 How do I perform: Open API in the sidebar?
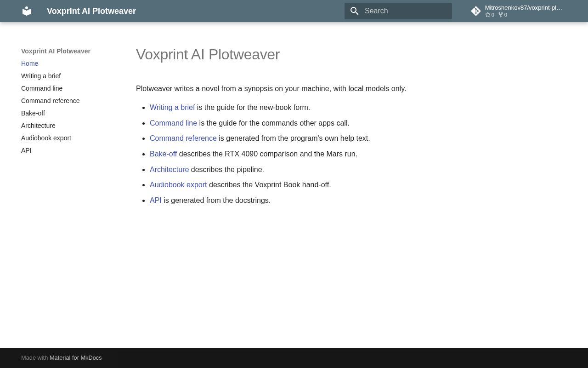[26, 150]
